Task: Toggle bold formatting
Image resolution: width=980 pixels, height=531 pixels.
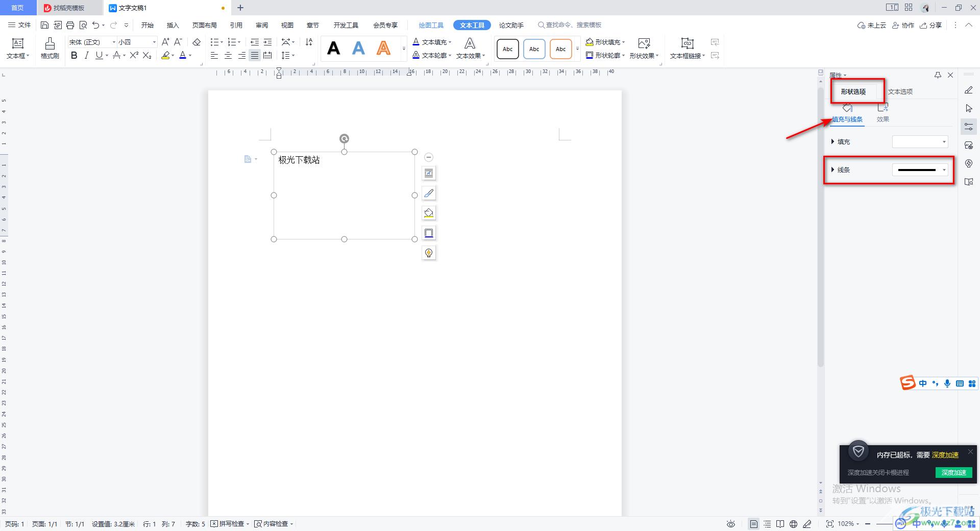Action: tap(74, 55)
